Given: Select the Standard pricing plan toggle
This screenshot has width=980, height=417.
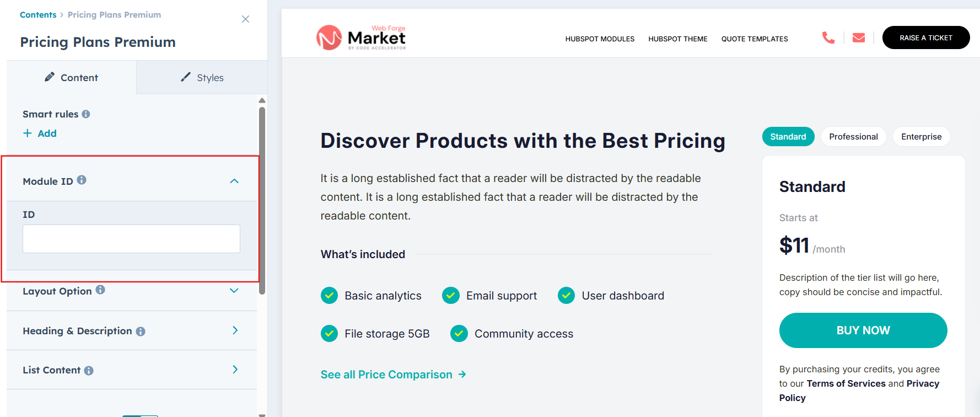Looking at the screenshot, I should pos(788,137).
